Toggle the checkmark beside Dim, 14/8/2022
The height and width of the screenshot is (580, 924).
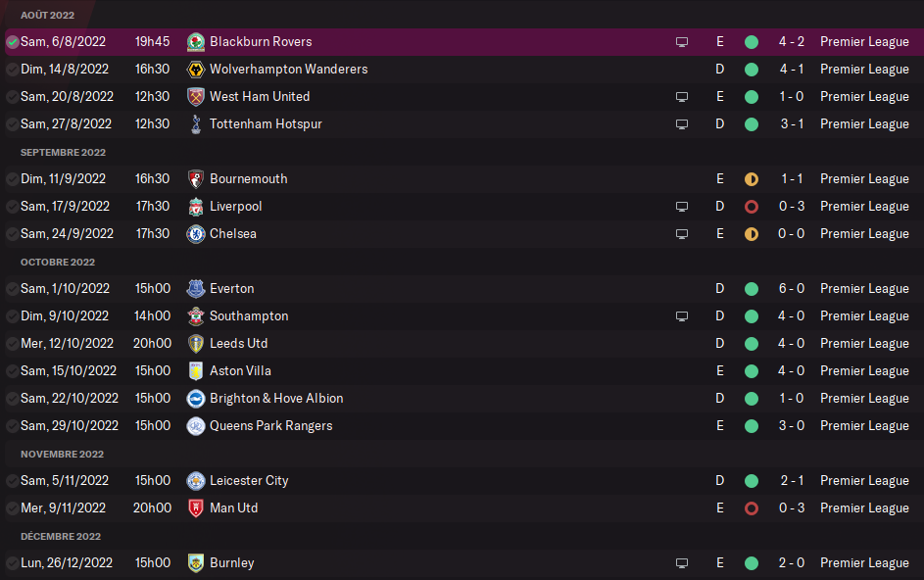pyautogui.click(x=12, y=70)
